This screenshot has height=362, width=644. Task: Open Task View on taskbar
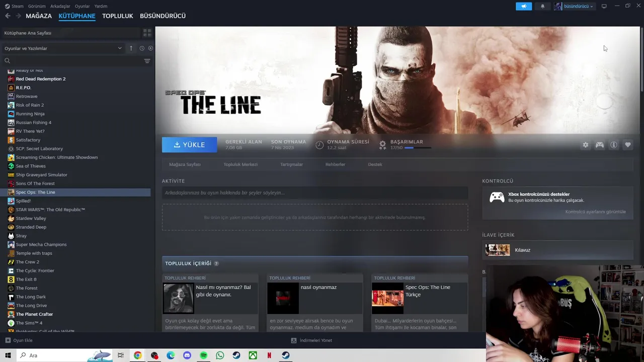pos(121,355)
